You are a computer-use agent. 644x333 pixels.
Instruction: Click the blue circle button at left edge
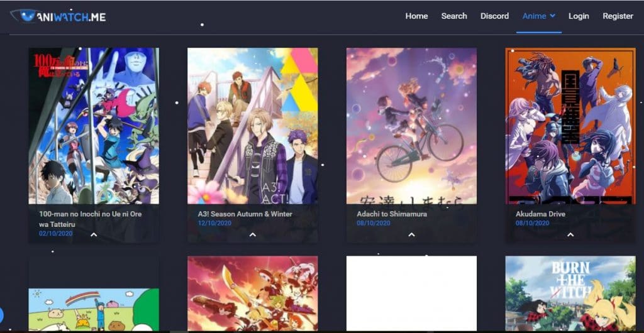(x=1, y=315)
